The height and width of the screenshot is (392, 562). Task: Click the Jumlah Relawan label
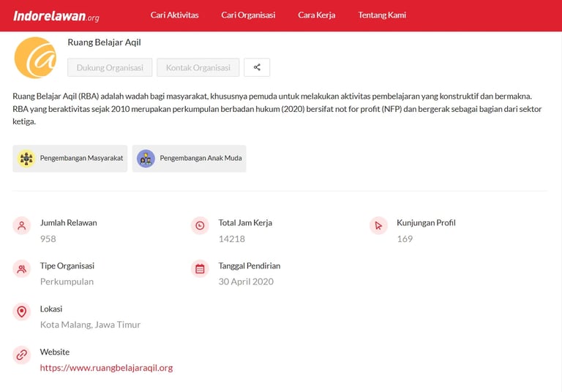click(69, 223)
